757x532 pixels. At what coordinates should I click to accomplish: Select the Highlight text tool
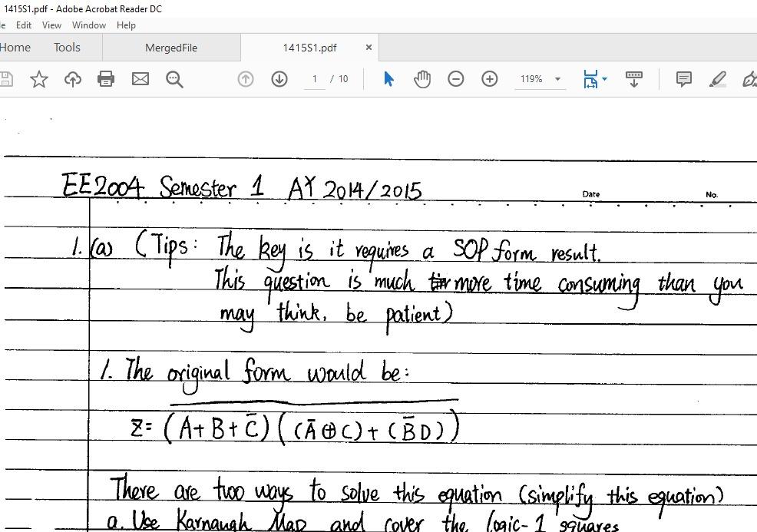pos(716,78)
